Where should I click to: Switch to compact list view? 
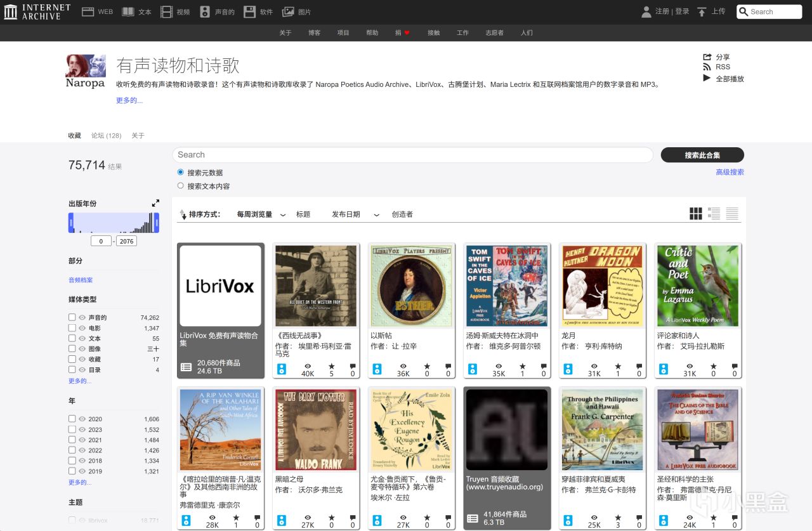pos(732,214)
